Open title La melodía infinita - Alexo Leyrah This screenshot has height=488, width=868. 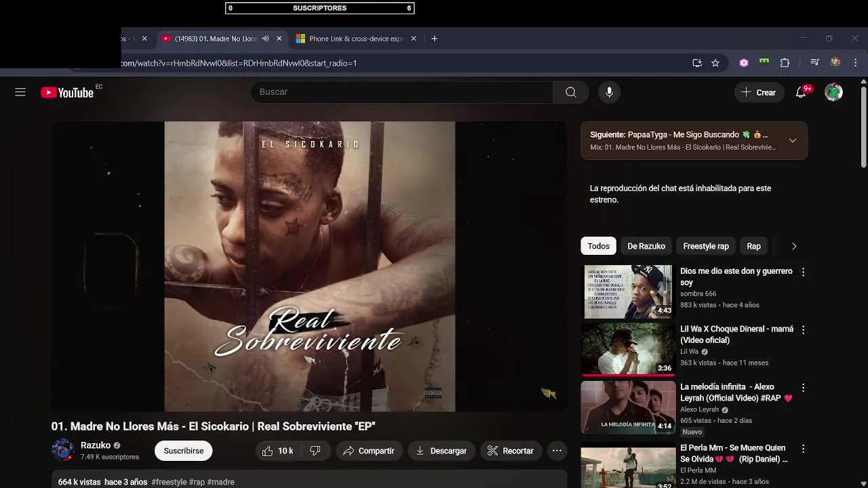(x=736, y=392)
